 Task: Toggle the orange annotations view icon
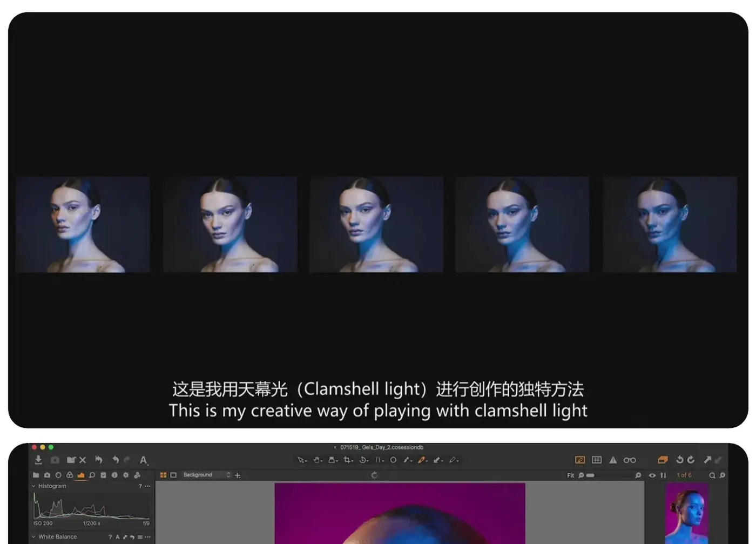point(580,460)
